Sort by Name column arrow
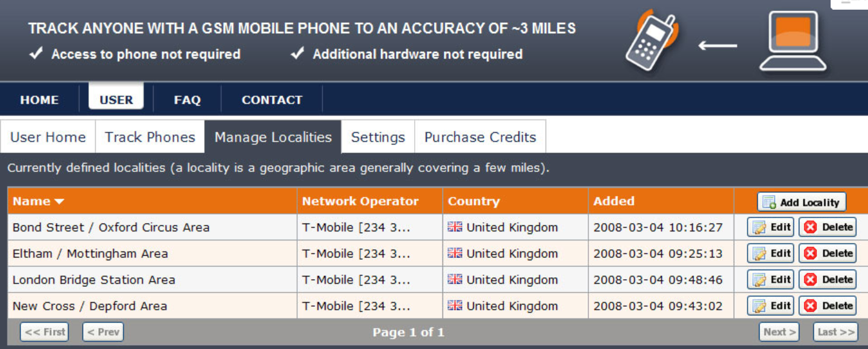Viewport: 868px width, 349px height. (59, 201)
